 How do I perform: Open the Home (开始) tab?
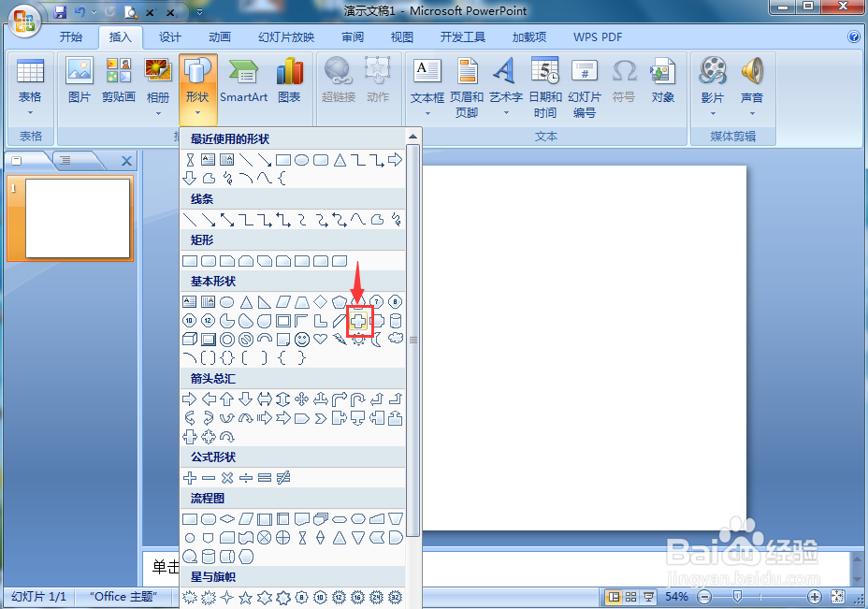(x=71, y=37)
